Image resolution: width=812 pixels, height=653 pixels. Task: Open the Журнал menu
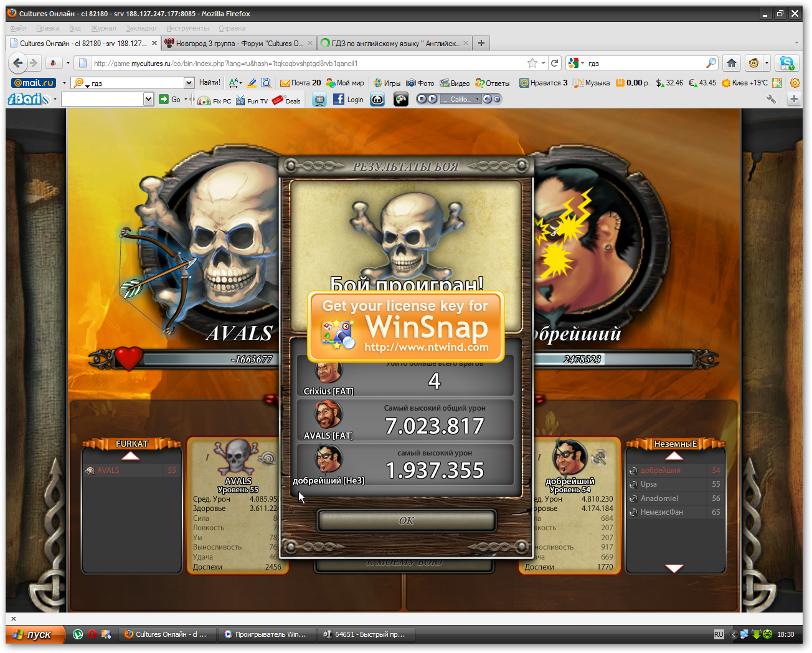[103, 28]
